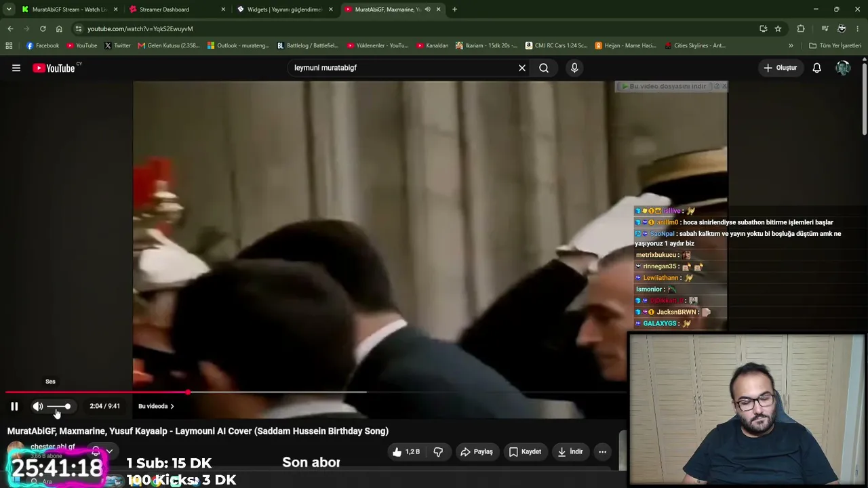Viewport: 868px width, 488px height.
Task: Like the video (1,2 B)
Action: [x=406, y=451]
